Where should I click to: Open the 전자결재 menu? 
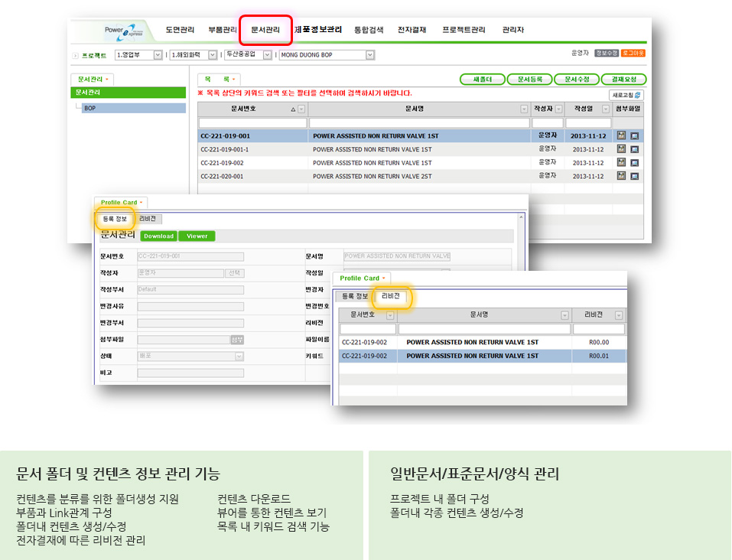pyautogui.click(x=412, y=31)
